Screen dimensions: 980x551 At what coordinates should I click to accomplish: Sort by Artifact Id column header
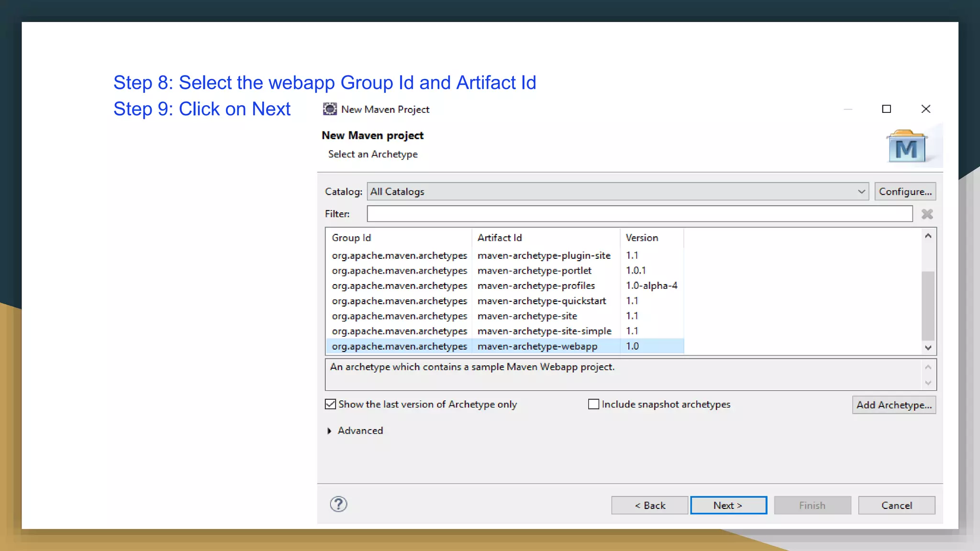[x=499, y=238]
